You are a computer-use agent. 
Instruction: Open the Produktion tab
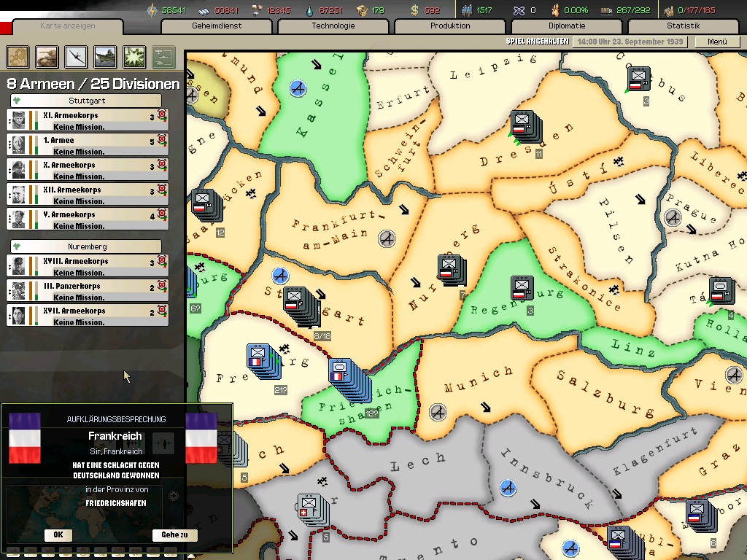[450, 26]
